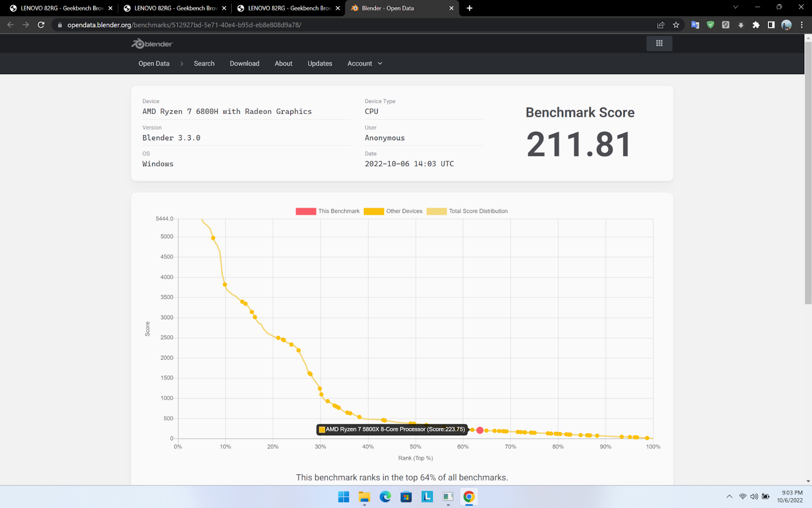Screen dimensions: 812x508
Task: Close the Blender - Open Data tab
Action: [x=451, y=8]
